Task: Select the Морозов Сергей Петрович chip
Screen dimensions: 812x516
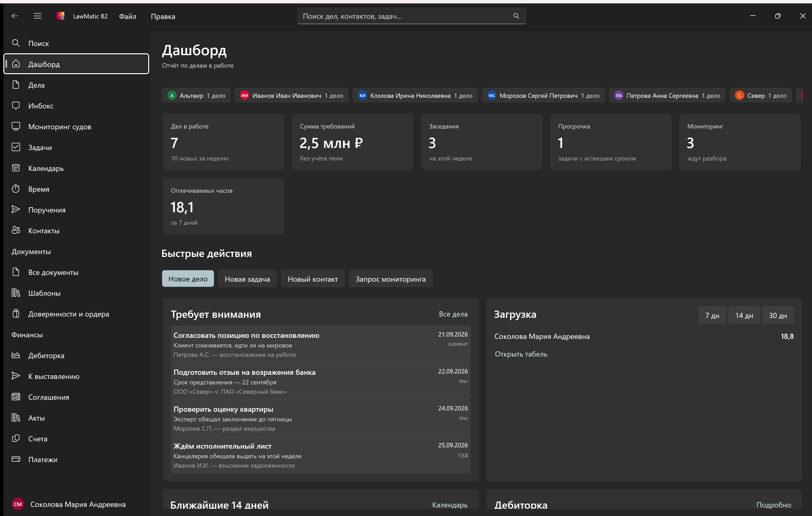Action: (x=543, y=95)
